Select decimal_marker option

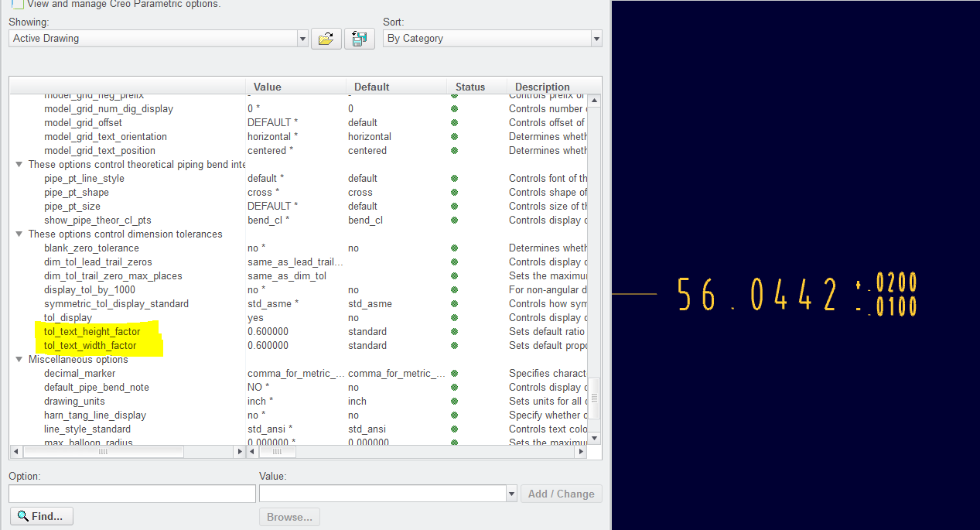[80, 374]
